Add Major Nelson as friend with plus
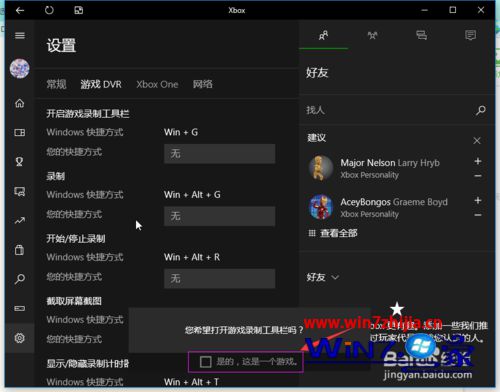This screenshot has width=500, height=392. point(478,161)
